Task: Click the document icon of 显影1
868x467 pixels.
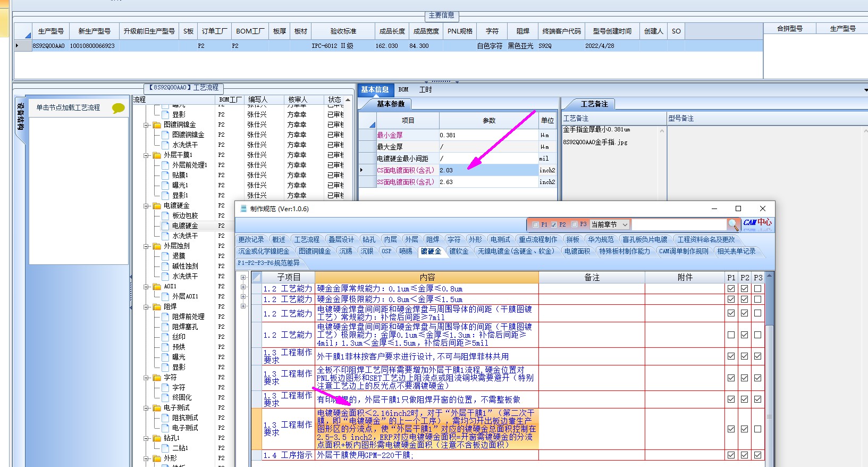Action: tap(165, 195)
